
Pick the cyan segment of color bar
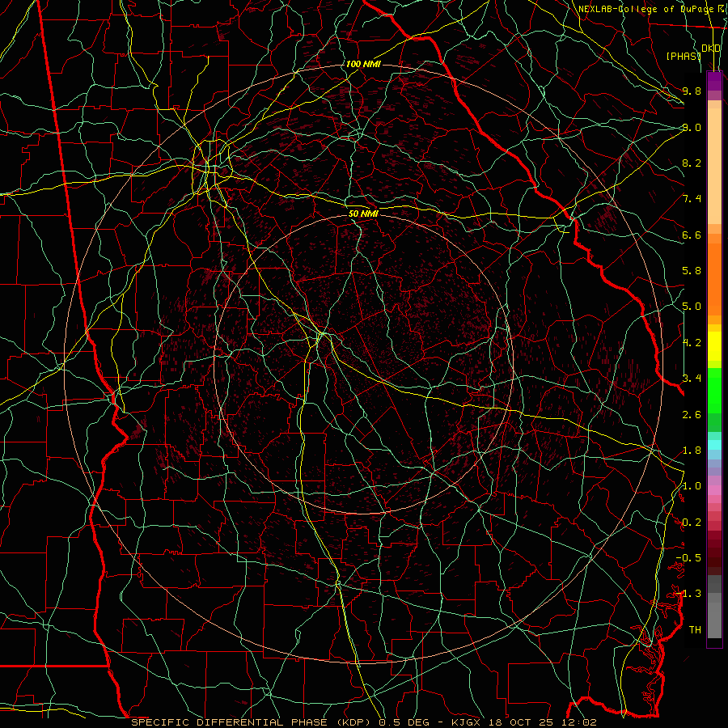pos(714,445)
